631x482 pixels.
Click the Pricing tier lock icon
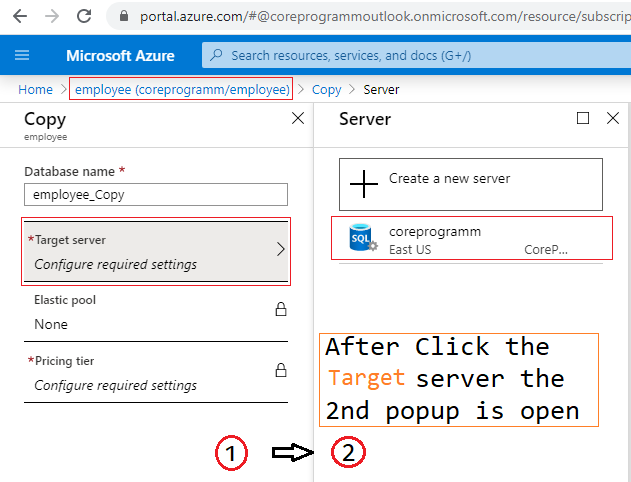click(x=281, y=370)
